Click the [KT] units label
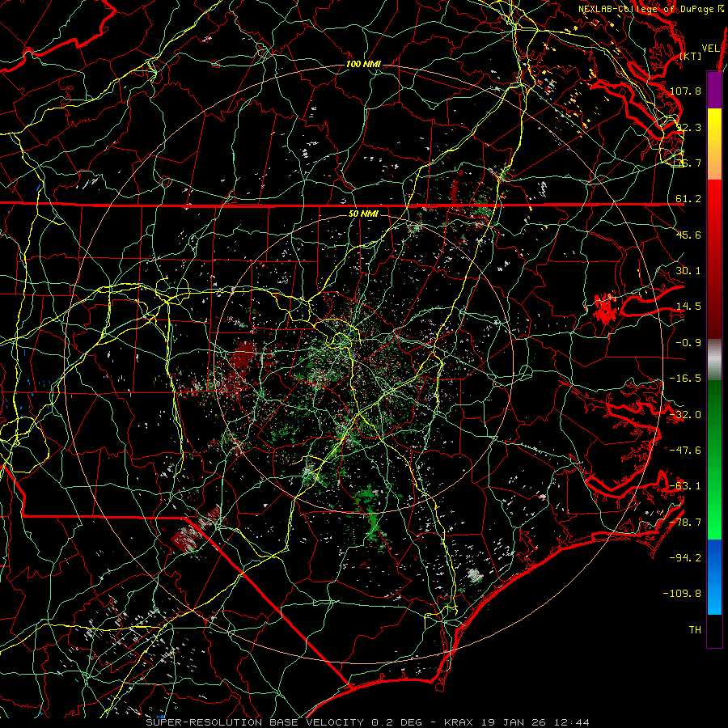The image size is (728, 728). tap(691, 56)
